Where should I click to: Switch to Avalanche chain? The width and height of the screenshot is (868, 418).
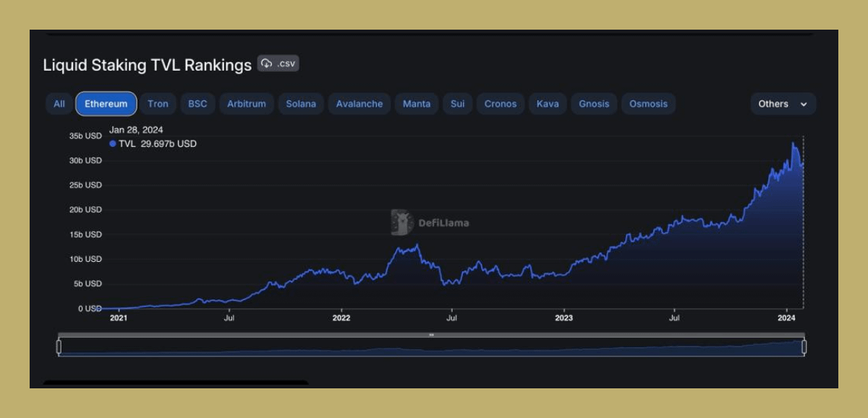point(359,104)
